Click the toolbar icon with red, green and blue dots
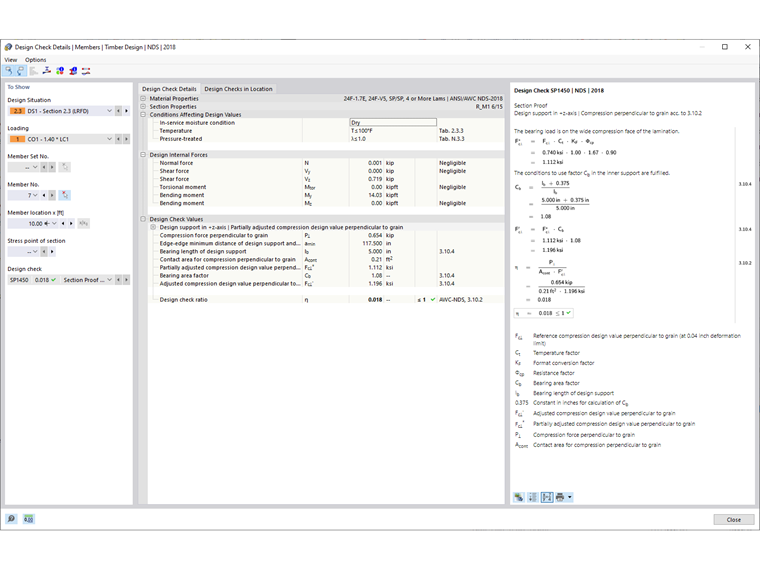 coord(60,71)
